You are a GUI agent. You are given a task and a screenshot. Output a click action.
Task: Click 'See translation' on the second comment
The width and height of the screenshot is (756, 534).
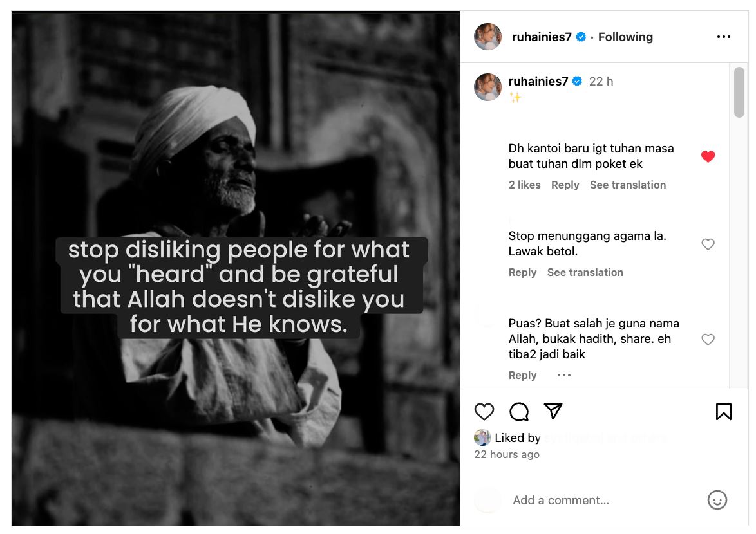click(585, 272)
